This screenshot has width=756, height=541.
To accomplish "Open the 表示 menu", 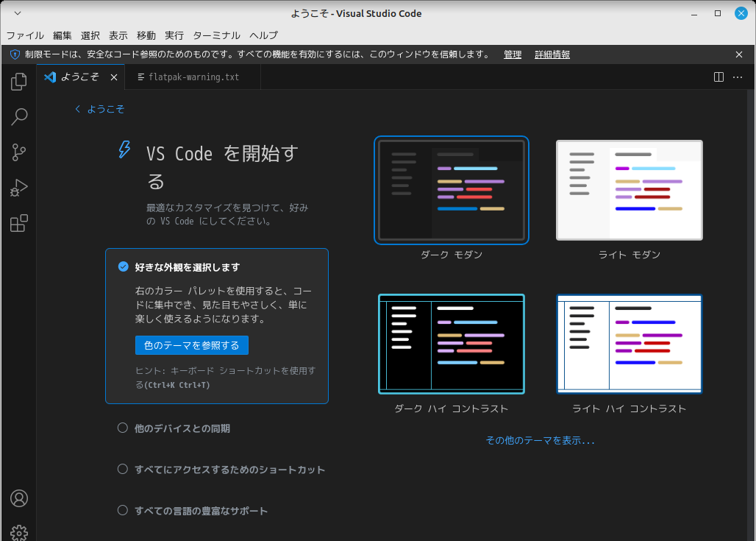I will (x=118, y=35).
